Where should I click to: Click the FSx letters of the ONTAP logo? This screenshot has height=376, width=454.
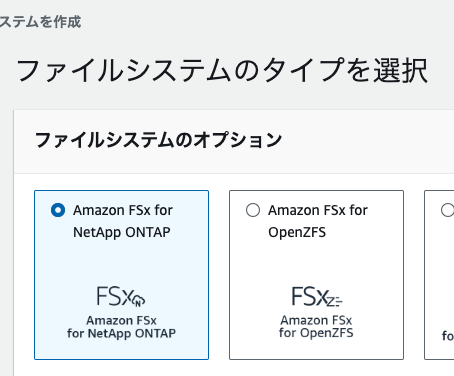(x=115, y=296)
